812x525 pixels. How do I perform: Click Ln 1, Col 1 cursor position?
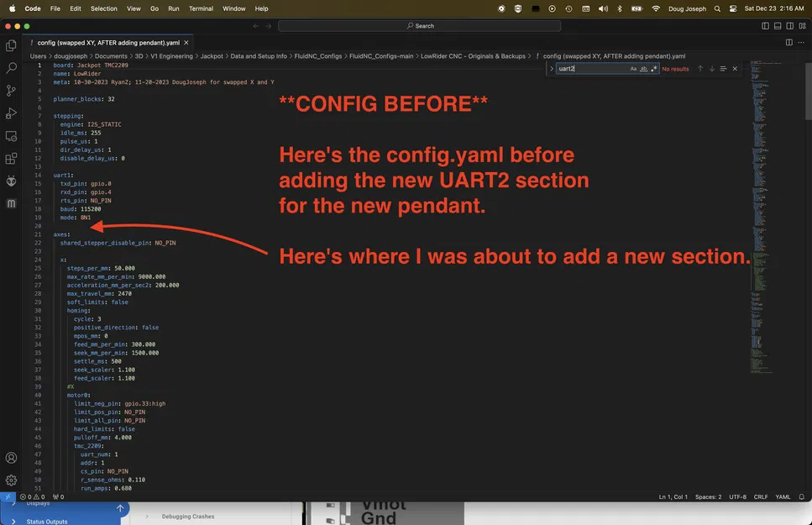673,496
